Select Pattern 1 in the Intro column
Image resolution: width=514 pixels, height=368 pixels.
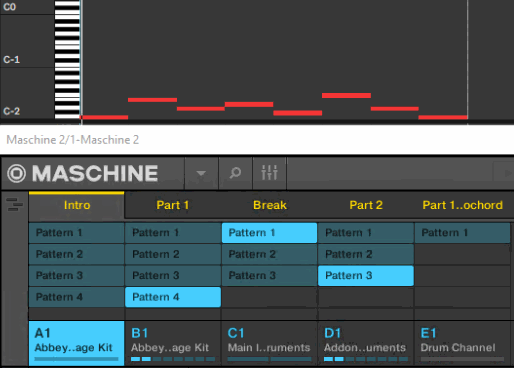[76, 233]
